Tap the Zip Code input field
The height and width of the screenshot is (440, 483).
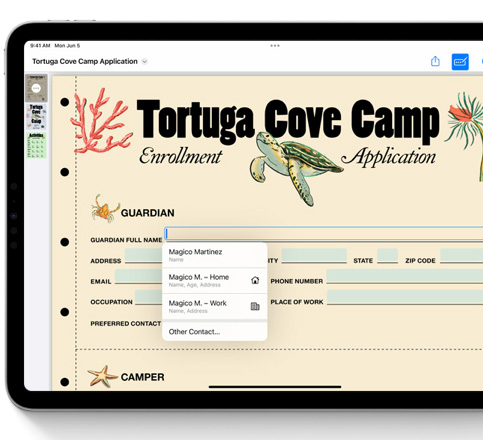(x=461, y=255)
